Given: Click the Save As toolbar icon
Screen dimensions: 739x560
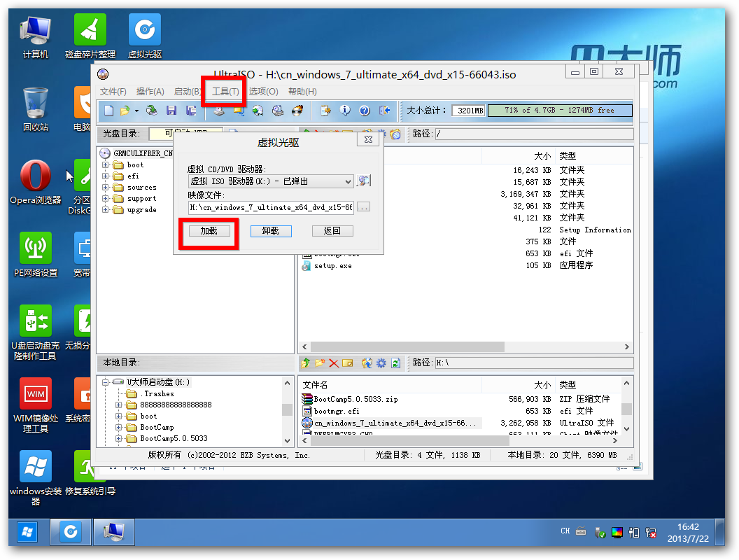Looking at the screenshot, I should click(191, 111).
